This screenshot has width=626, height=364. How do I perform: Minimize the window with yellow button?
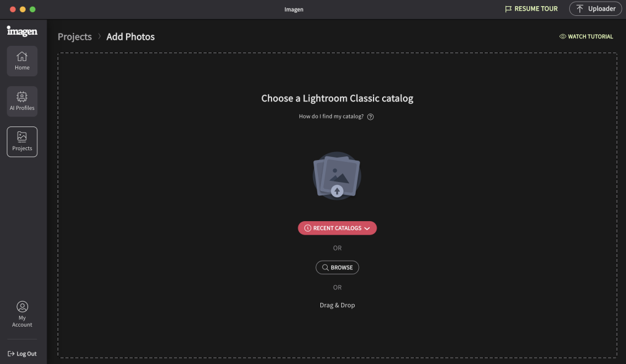23,9
